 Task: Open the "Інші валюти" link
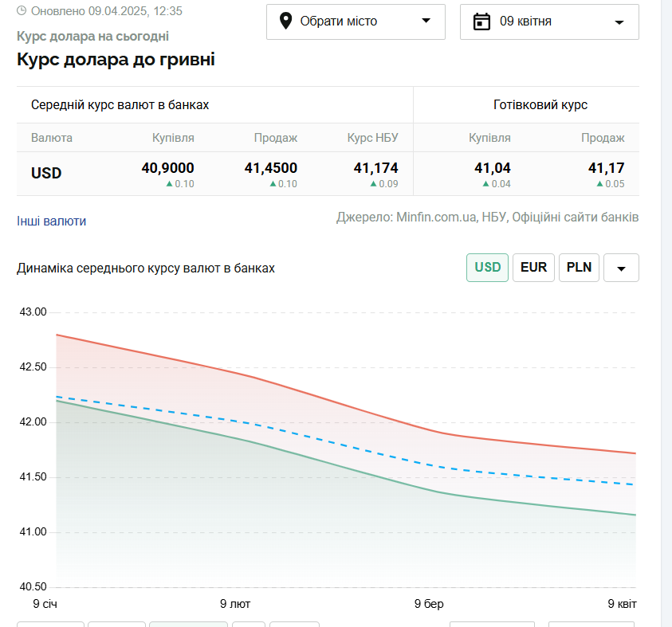coord(51,221)
